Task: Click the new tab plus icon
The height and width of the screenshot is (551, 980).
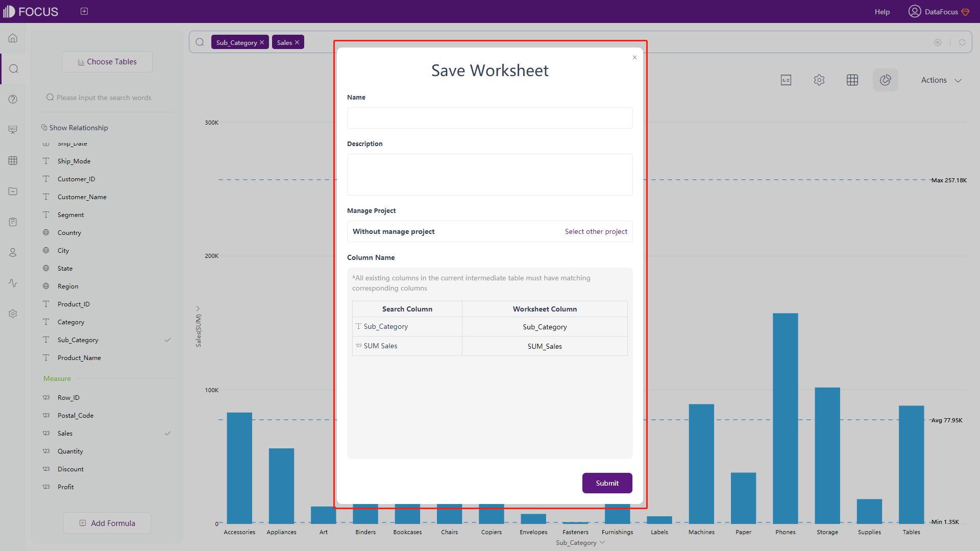Action: point(84,11)
